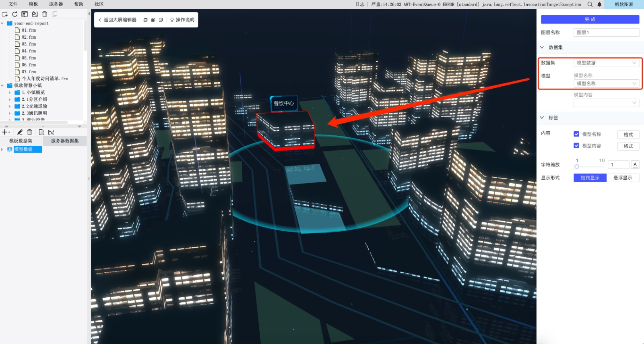Collapse the 数据集 section

point(542,48)
